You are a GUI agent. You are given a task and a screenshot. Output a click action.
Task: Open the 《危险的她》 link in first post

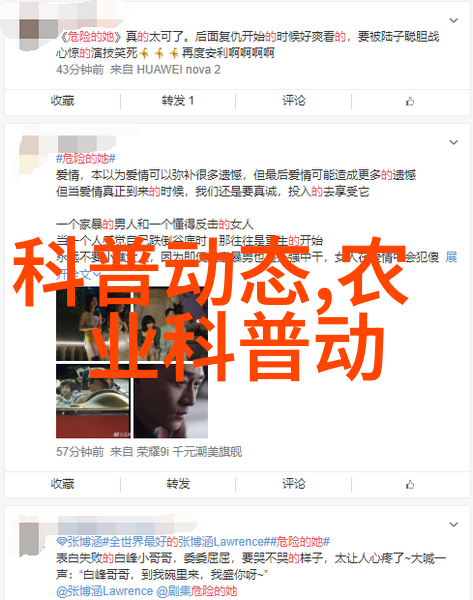91,37
